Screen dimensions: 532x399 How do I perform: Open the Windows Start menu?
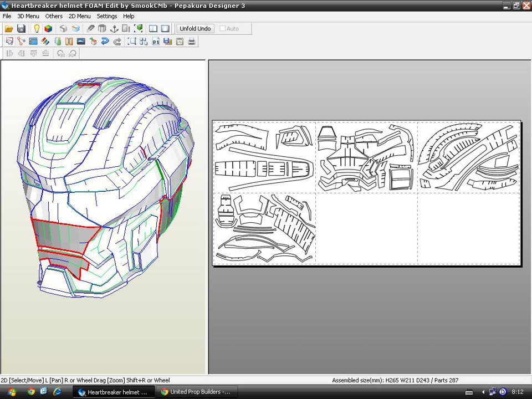click(x=12, y=392)
